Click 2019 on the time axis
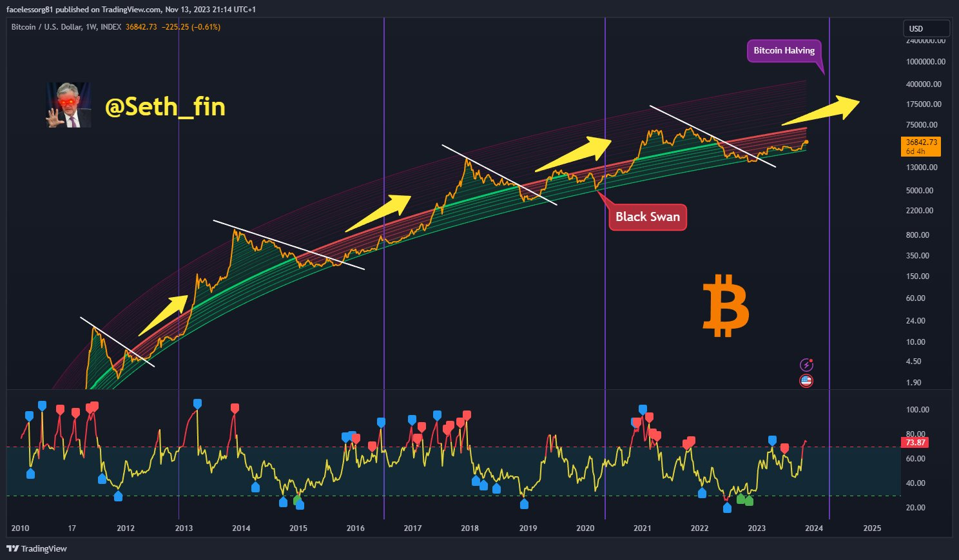 (528, 528)
